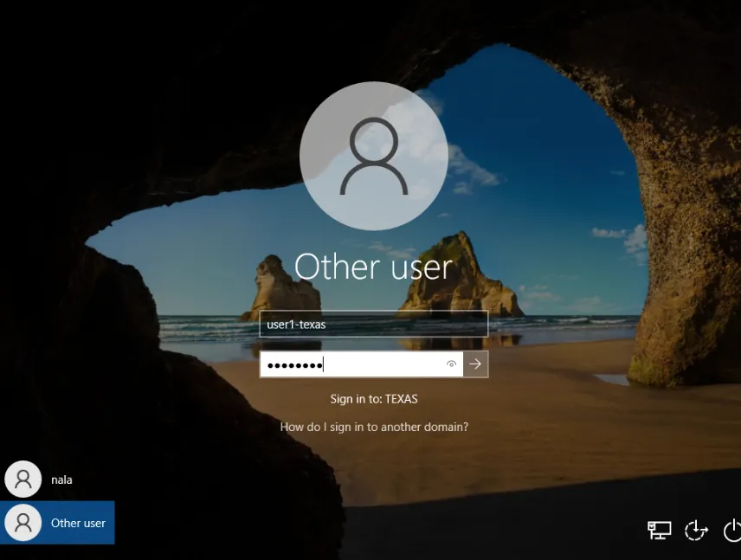Click the small Other user avatar in list
This screenshot has height=560, width=741.
(x=23, y=523)
